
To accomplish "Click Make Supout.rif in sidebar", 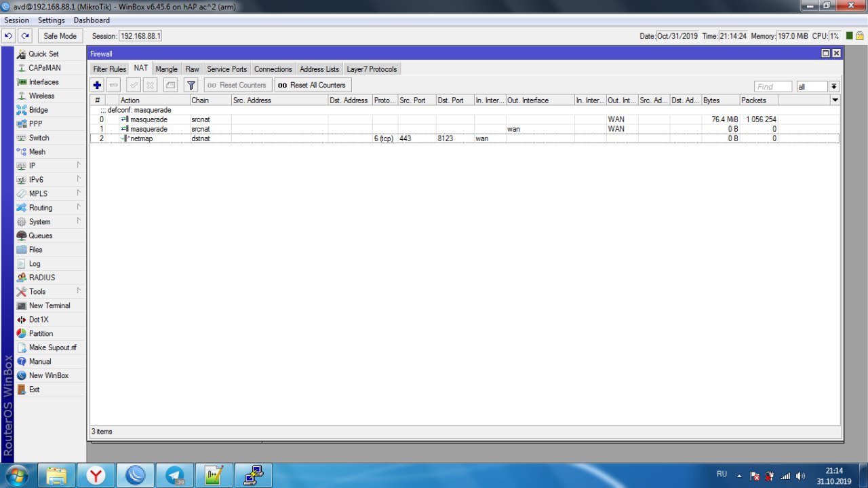I will pyautogui.click(x=51, y=348).
